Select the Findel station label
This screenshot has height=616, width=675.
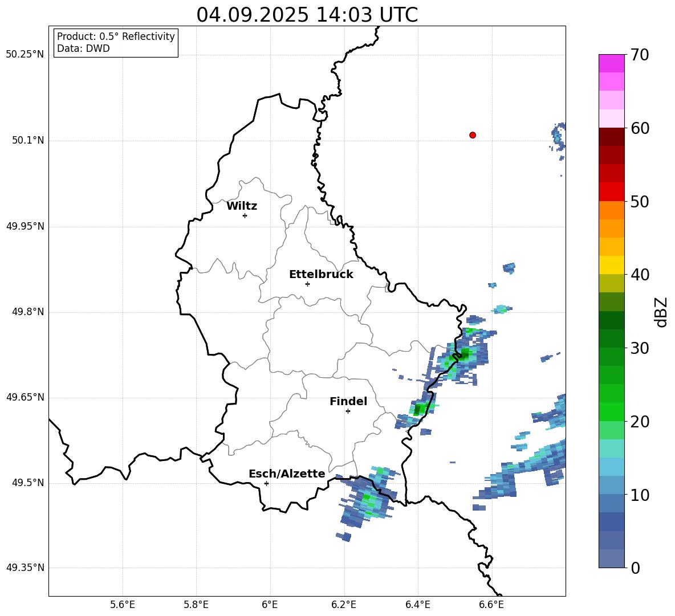(348, 401)
